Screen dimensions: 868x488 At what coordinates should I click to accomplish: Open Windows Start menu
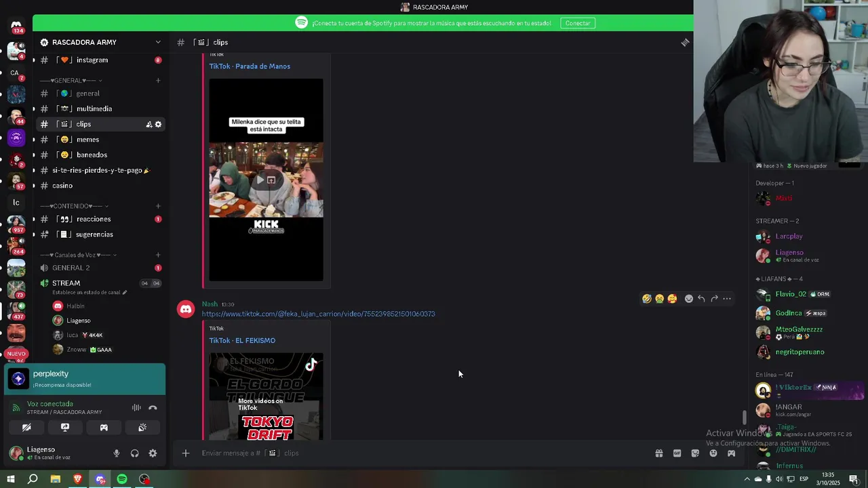tap(11, 479)
